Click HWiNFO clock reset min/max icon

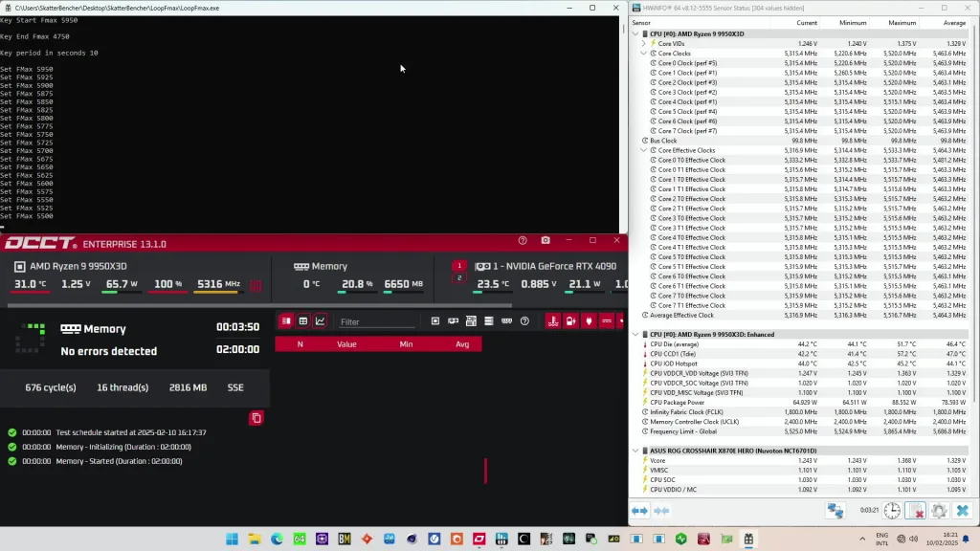893,511
